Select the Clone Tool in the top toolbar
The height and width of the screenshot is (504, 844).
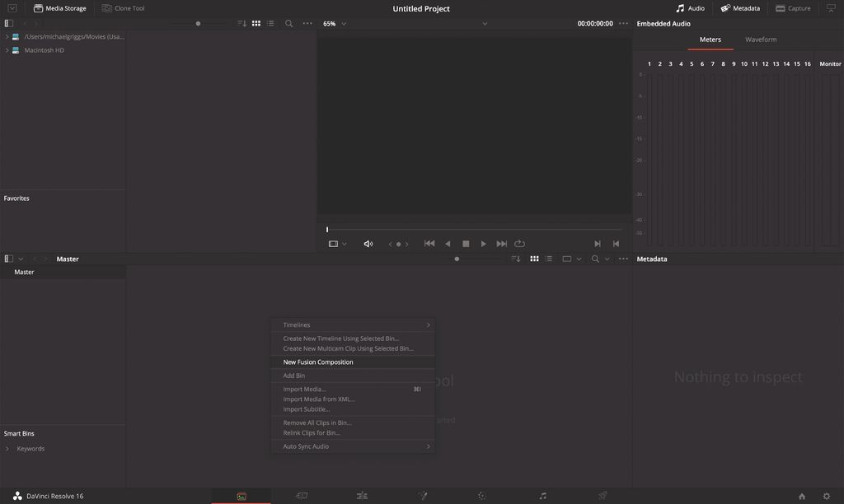click(122, 7)
